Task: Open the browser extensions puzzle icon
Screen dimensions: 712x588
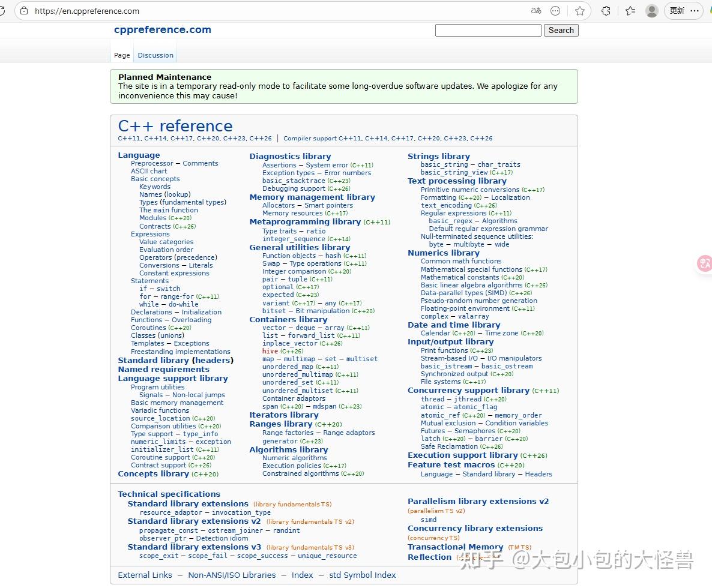Action: click(x=606, y=11)
